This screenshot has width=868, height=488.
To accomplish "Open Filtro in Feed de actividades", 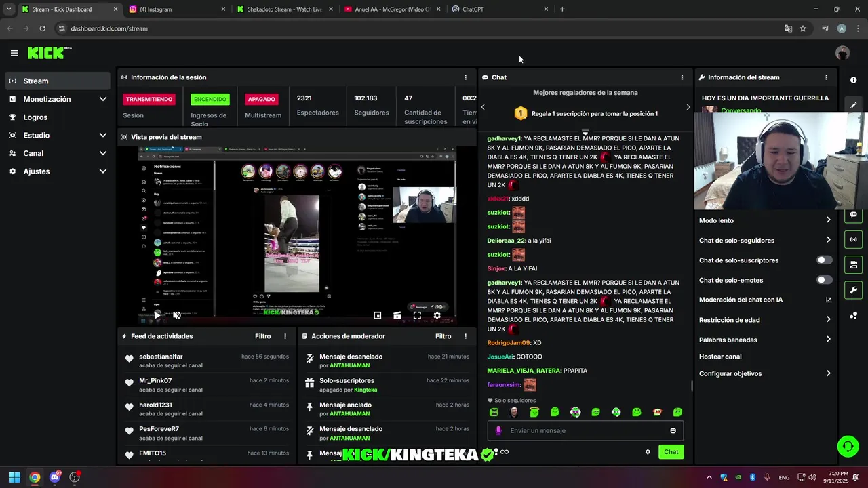I will point(262,336).
